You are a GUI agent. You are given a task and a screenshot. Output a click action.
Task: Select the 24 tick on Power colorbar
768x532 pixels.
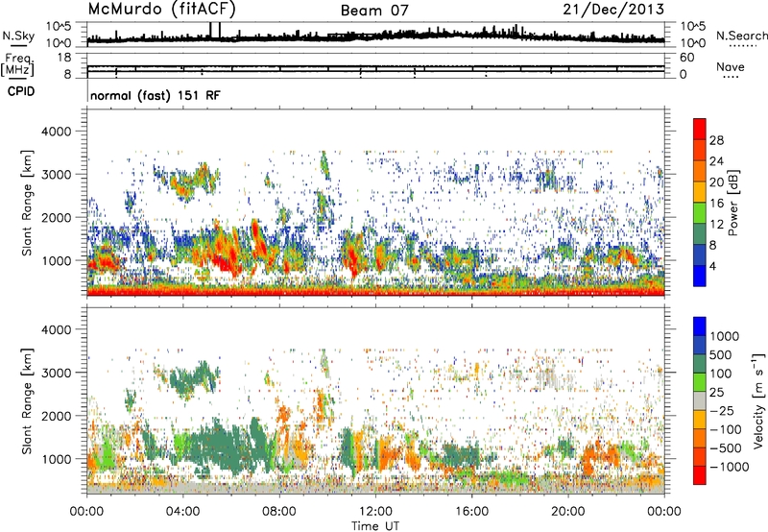click(x=716, y=161)
